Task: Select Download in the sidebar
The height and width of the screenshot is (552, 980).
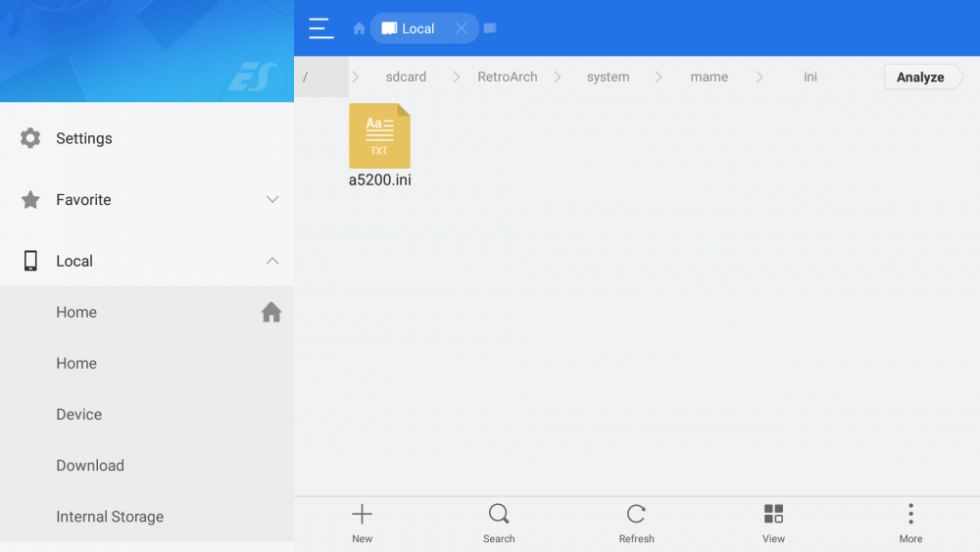Action: tap(90, 466)
